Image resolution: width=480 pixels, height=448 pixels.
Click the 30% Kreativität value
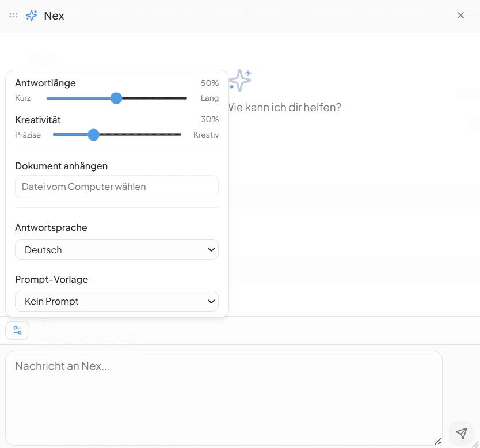[x=209, y=119]
